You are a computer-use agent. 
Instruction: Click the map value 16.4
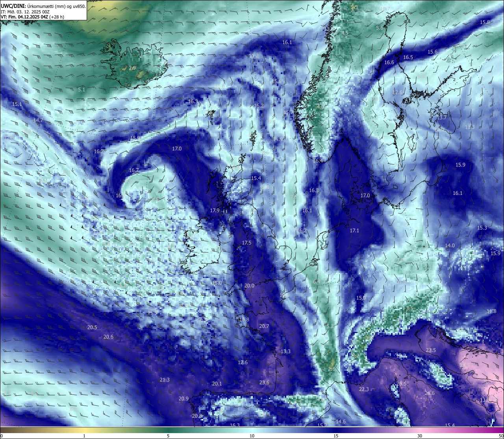tap(318, 161)
